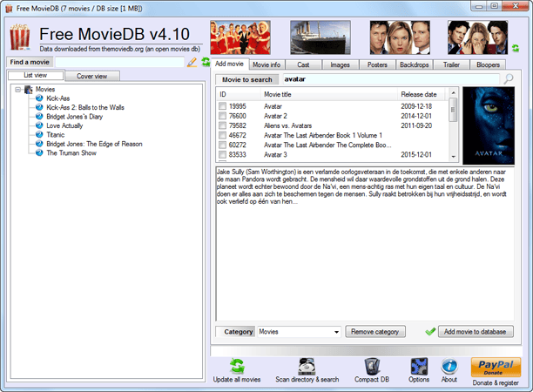533x392 pixels.
Task: Click the Release date column header
Action: click(x=422, y=94)
